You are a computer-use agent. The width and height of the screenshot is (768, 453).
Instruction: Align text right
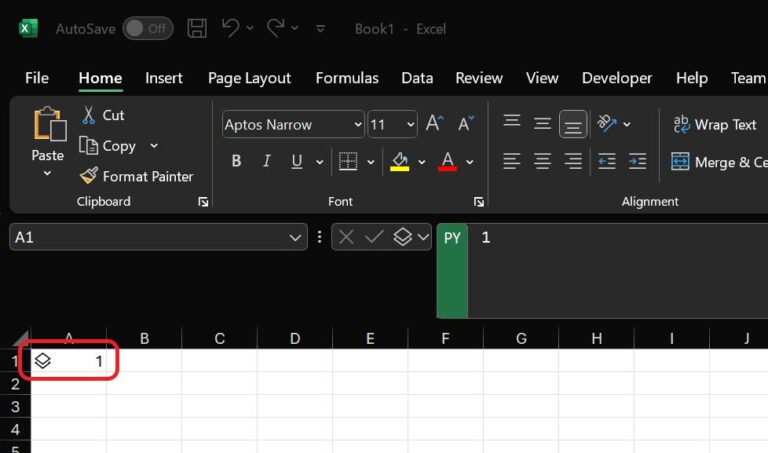[x=573, y=161]
